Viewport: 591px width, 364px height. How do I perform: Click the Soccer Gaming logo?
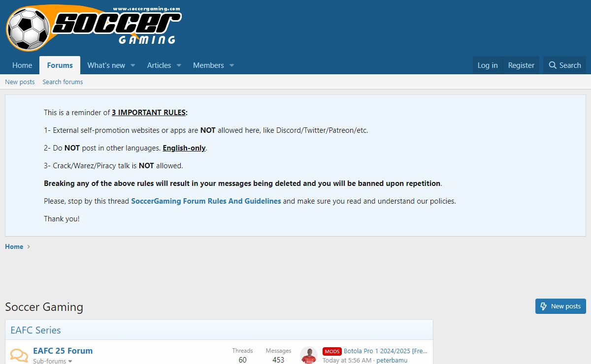pos(94,28)
